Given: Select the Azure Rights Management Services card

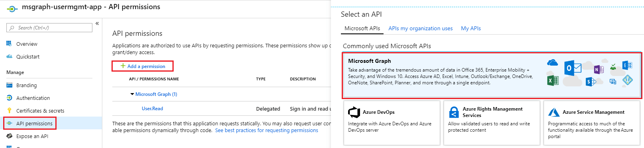Looking at the screenshot, I should tap(492, 123).
